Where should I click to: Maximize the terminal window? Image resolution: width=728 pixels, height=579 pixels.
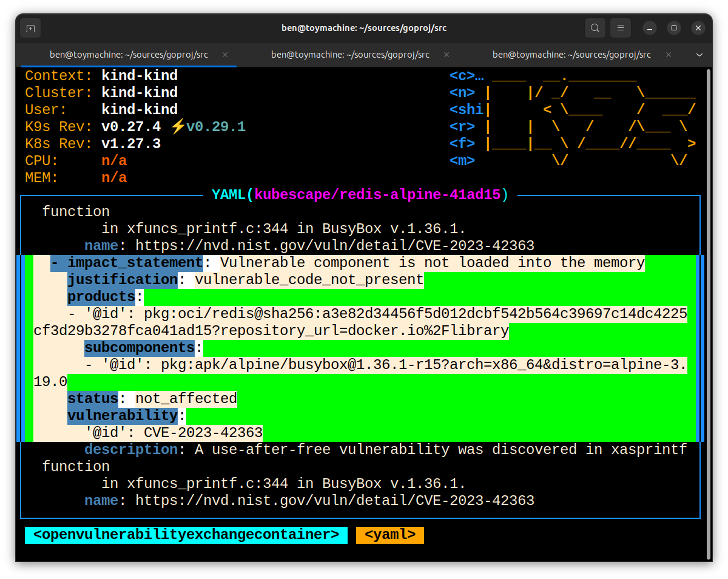673,28
